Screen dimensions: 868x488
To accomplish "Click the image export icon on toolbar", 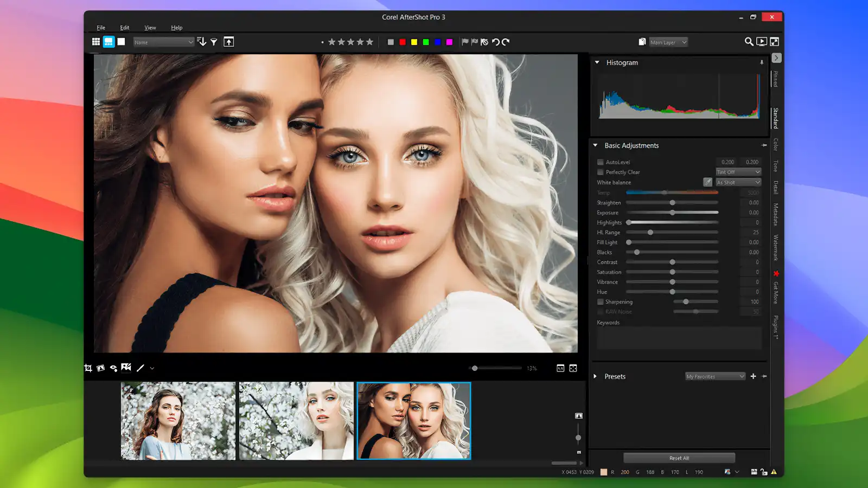I will tap(228, 41).
